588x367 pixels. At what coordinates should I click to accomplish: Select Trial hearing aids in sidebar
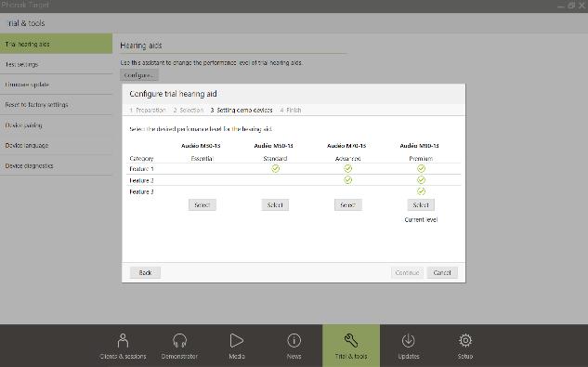pos(57,44)
